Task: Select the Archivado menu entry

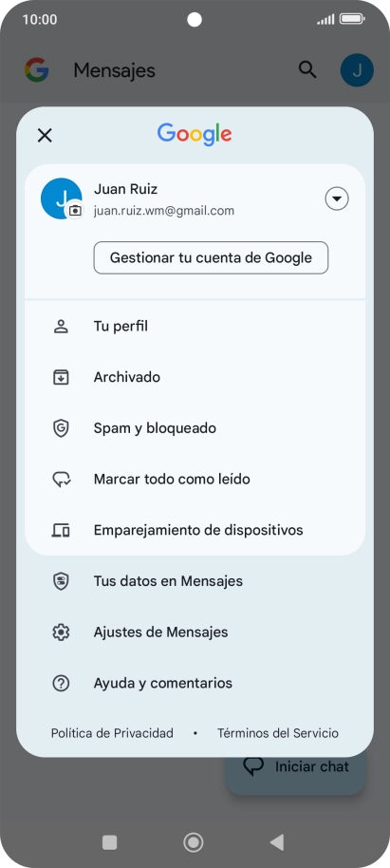Action: click(x=195, y=377)
